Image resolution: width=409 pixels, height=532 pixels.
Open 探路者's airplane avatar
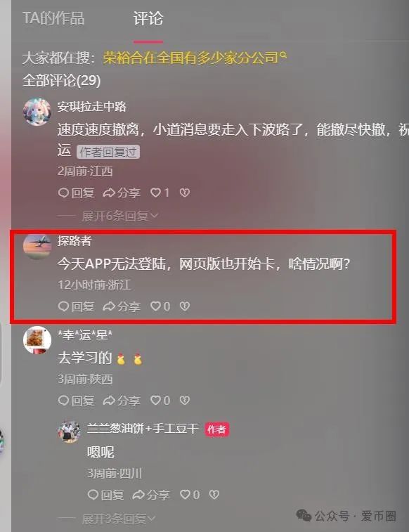click(37, 246)
